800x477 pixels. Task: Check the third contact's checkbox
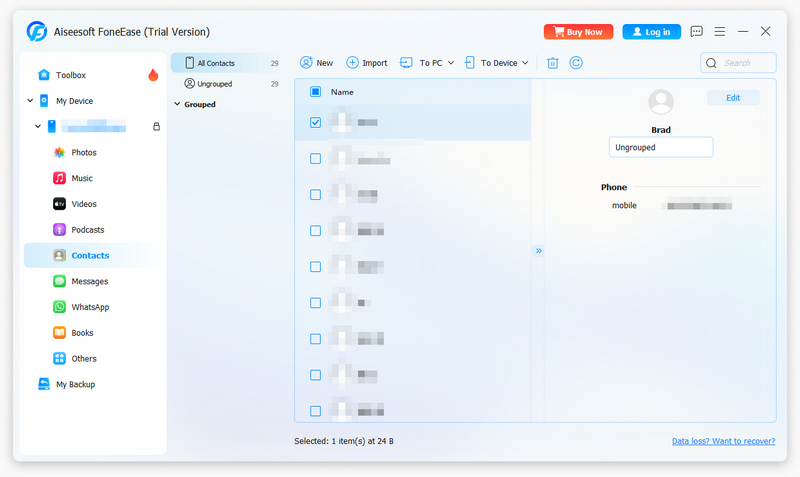[x=315, y=195]
